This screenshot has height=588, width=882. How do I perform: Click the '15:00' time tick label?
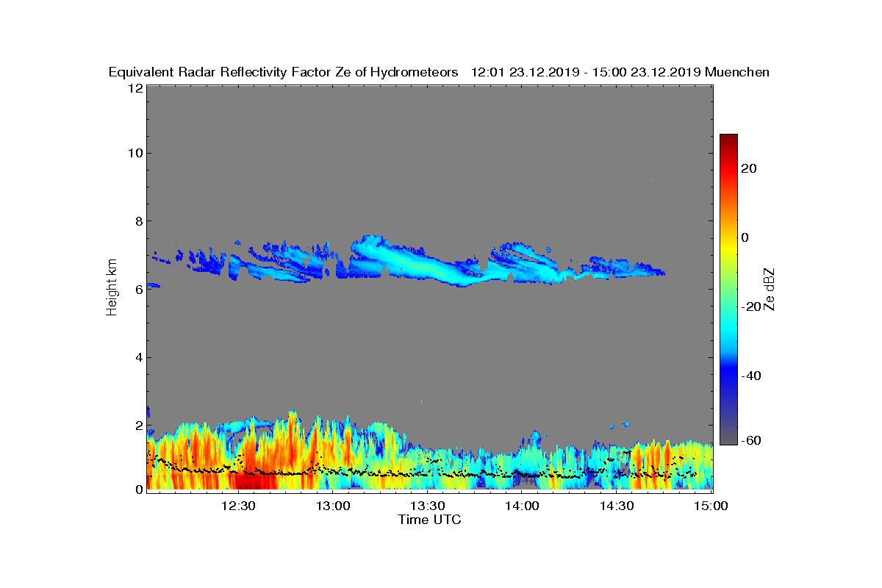tap(711, 506)
